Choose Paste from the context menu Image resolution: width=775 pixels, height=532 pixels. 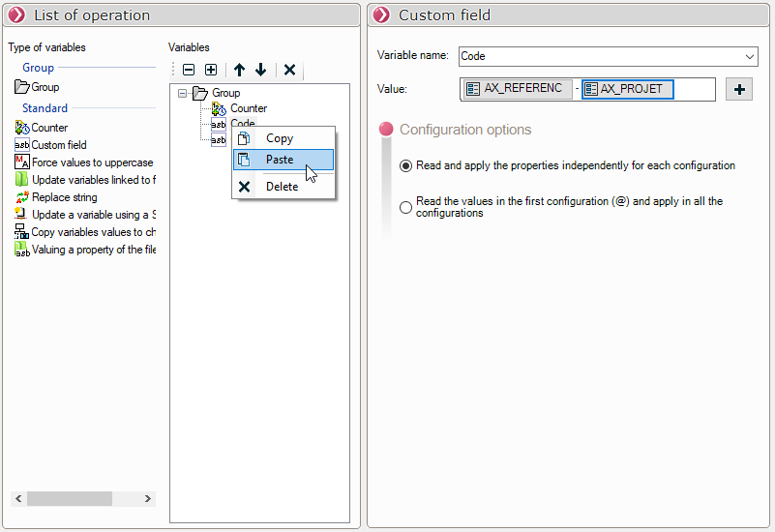(x=280, y=160)
